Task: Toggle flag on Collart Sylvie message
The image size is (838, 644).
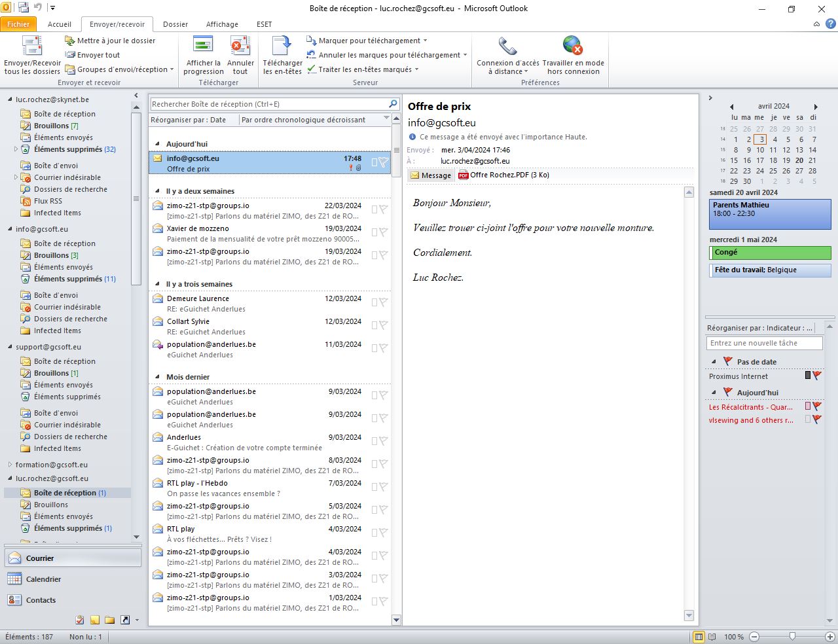Action: click(x=383, y=325)
